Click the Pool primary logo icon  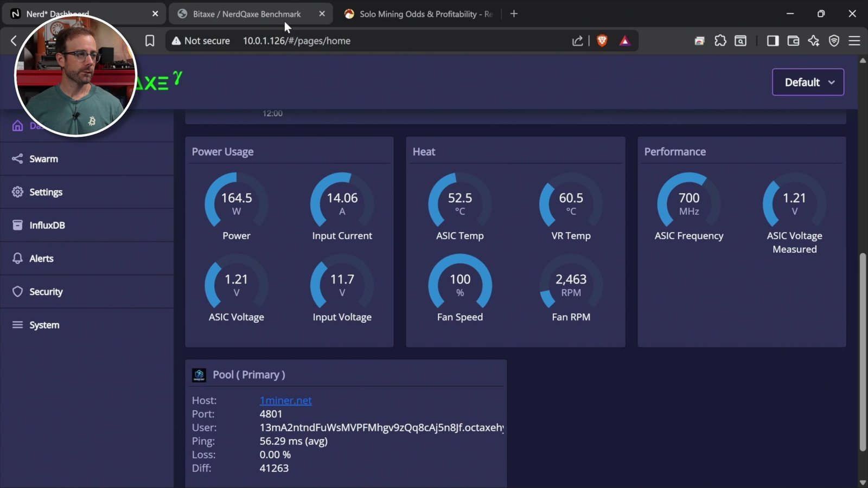point(199,375)
